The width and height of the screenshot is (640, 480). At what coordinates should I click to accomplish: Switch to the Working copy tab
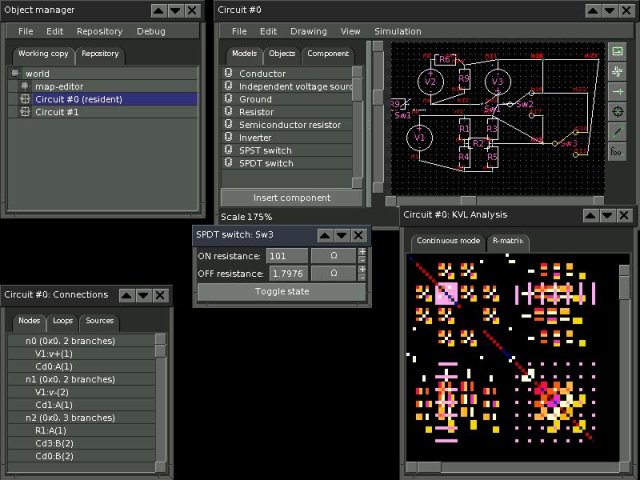click(x=43, y=53)
